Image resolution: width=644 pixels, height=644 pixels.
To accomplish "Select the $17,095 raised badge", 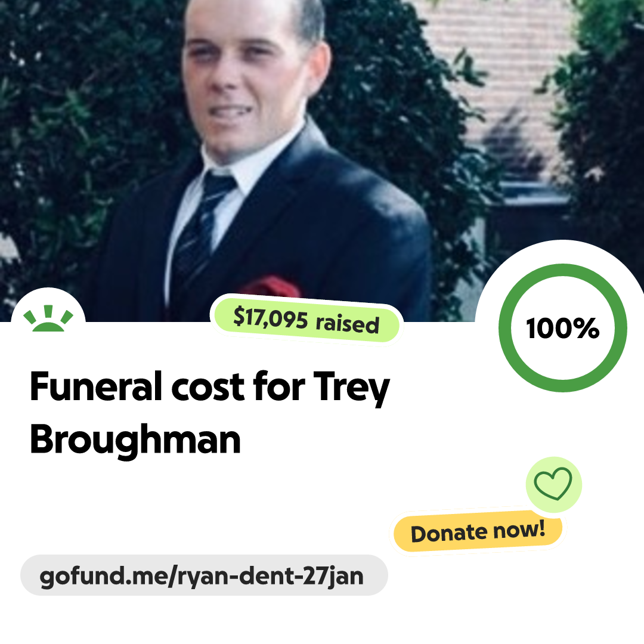I will [306, 320].
